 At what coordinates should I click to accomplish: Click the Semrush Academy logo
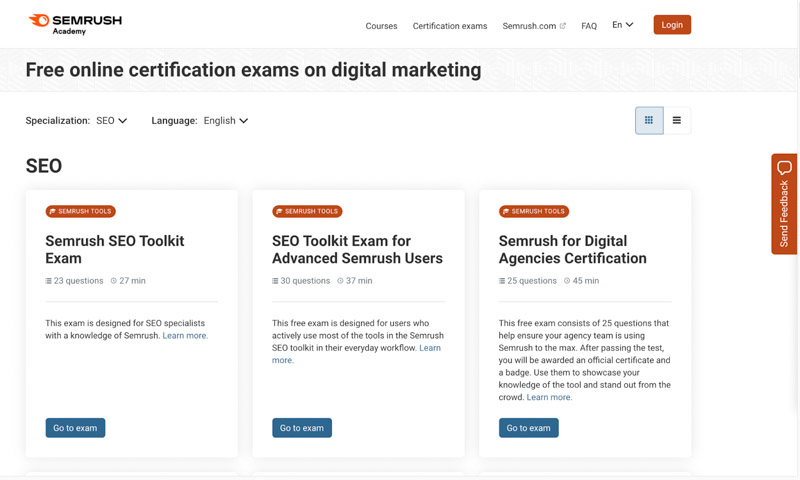pyautogui.click(x=75, y=24)
